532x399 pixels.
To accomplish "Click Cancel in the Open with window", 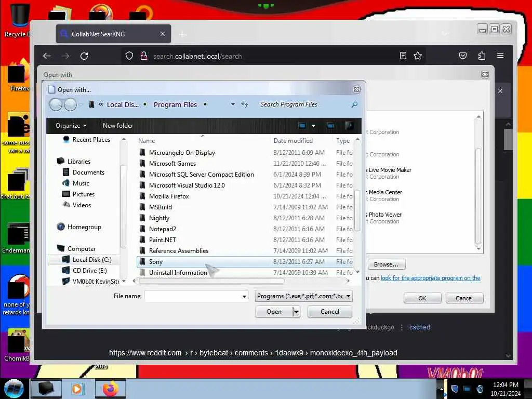I will point(464,298).
